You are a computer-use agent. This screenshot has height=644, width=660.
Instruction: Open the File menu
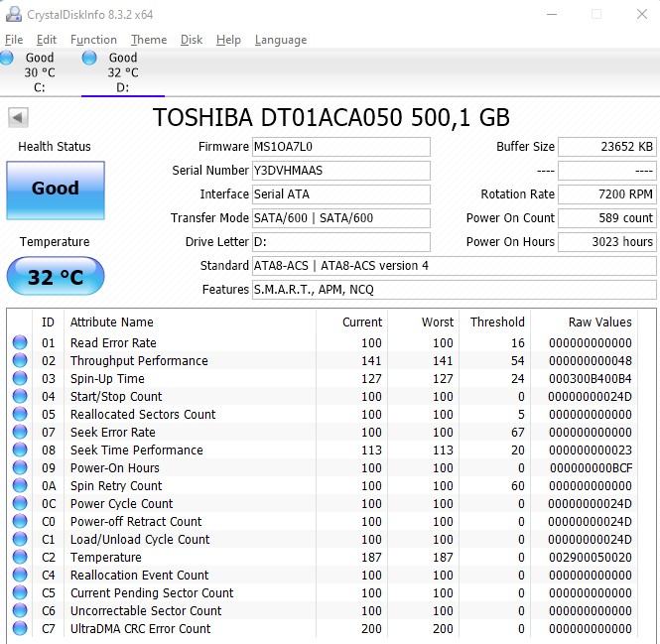point(14,40)
